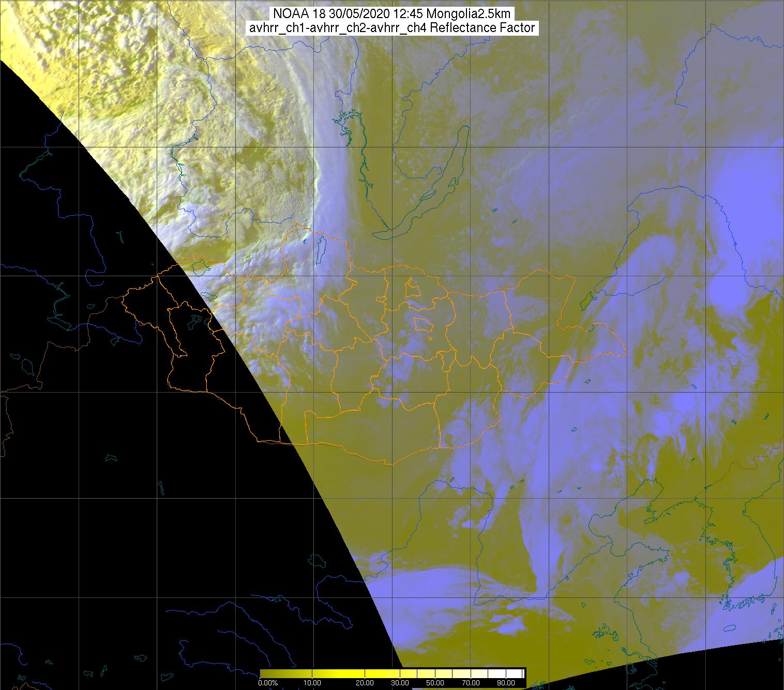Click the "70.00" colorbar label
This screenshot has height=690, width=784.
472,684
